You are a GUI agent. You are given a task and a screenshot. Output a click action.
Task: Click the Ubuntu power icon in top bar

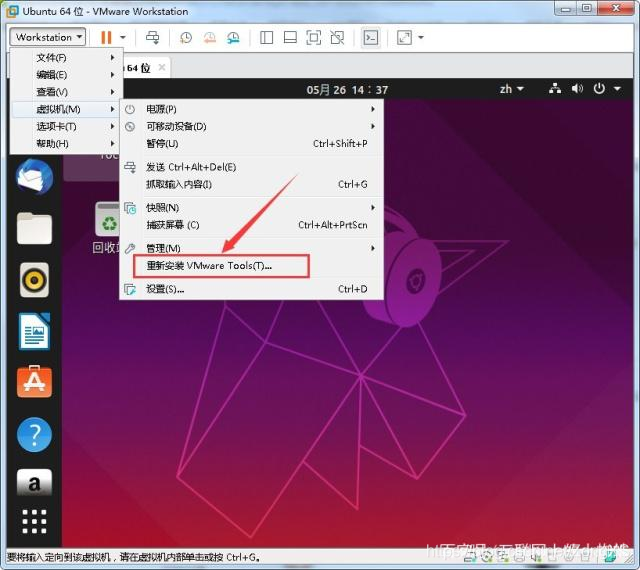pos(599,89)
